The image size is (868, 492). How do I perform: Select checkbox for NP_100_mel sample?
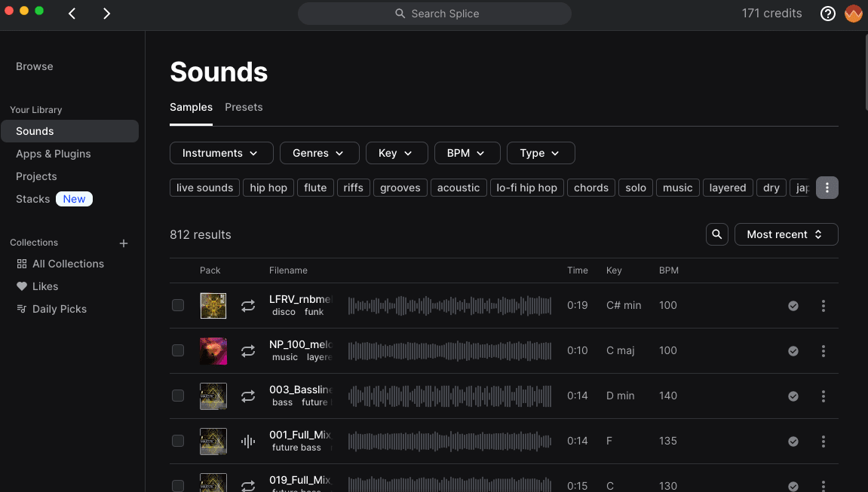pos(178,350)
